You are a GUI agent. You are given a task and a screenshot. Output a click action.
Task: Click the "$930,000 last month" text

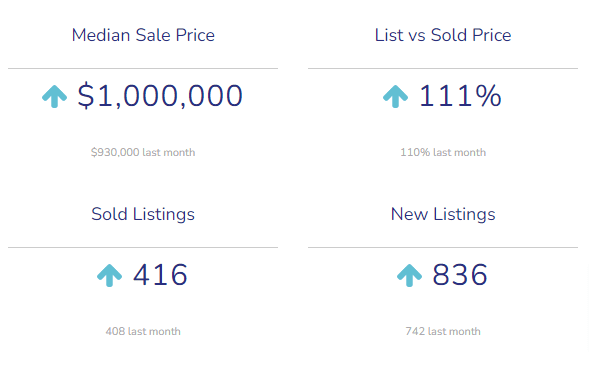143,152
